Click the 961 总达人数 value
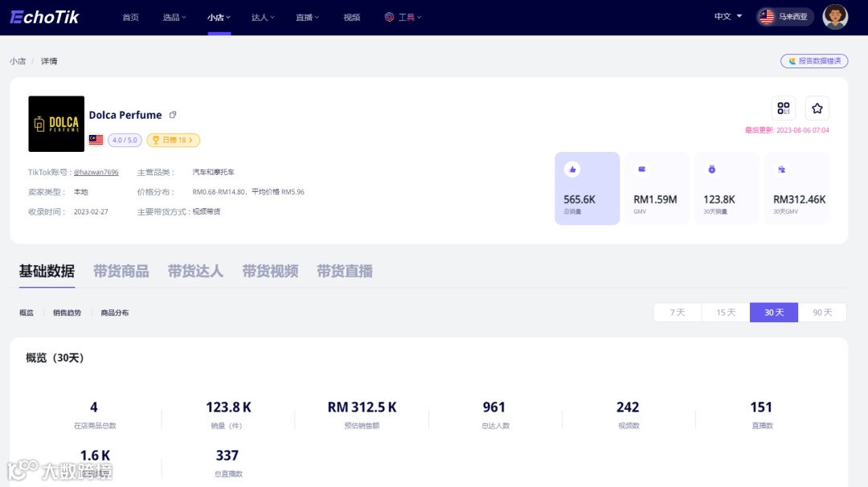 (x=494, y=407)
